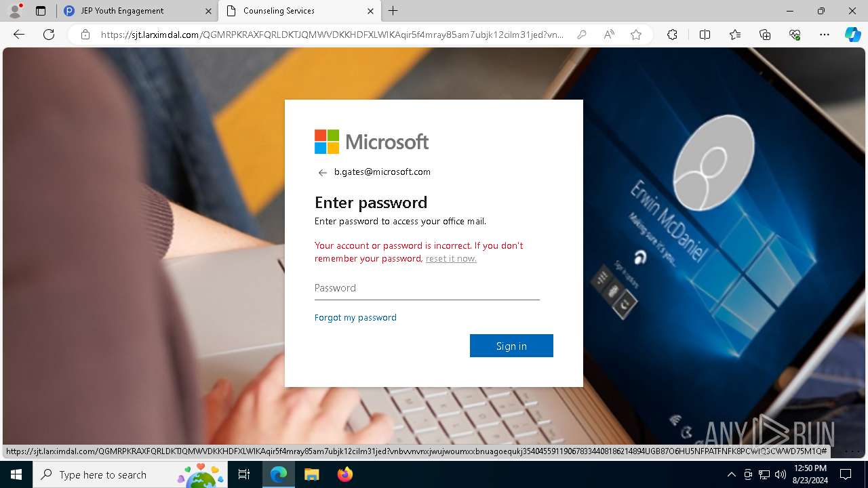This screenshot has width=868, height=488.
Task: Open the tab actions menu icon
Action: [x=41, y=11]
